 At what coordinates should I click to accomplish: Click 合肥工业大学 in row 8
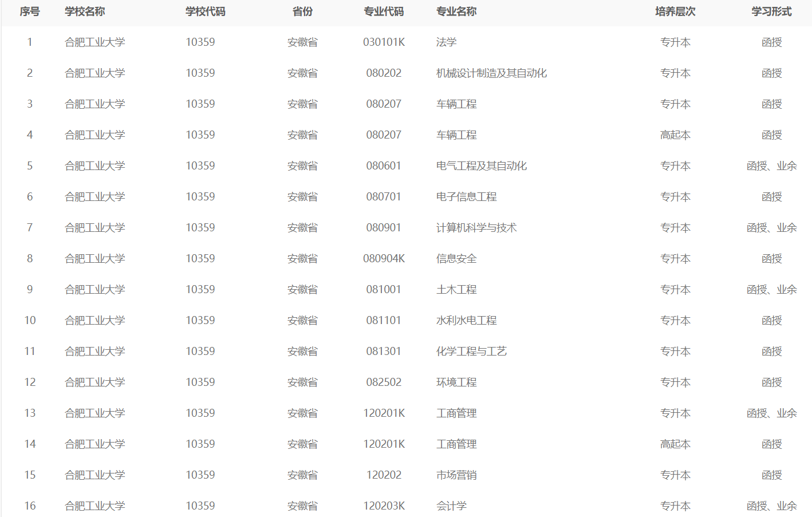tap(94, 259)
